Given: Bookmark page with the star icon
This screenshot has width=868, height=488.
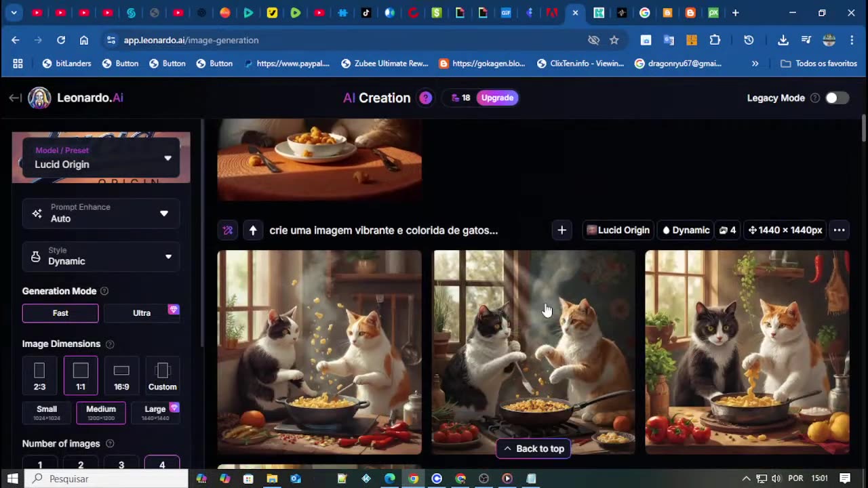Looking at the screenshot, I should [614, 40].
